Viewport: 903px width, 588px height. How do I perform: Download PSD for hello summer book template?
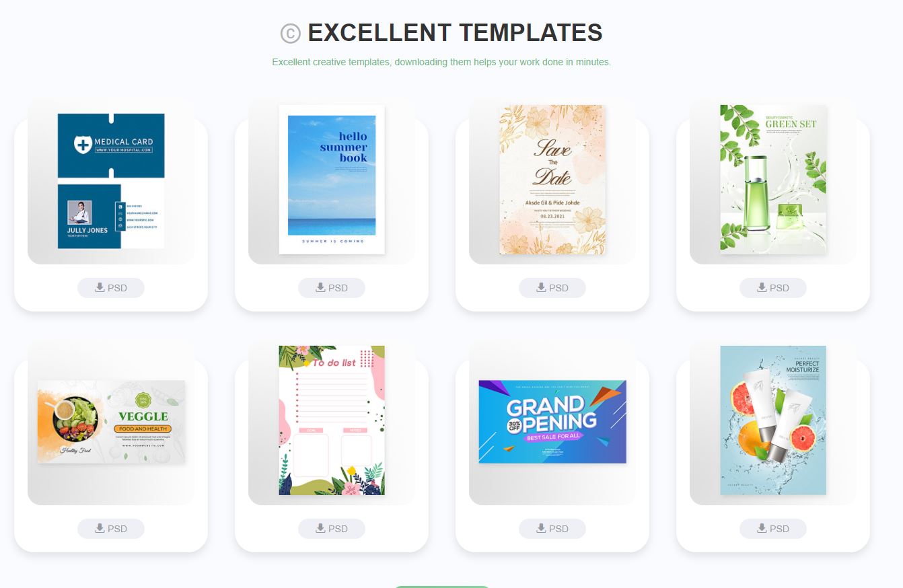coord(332,288)
